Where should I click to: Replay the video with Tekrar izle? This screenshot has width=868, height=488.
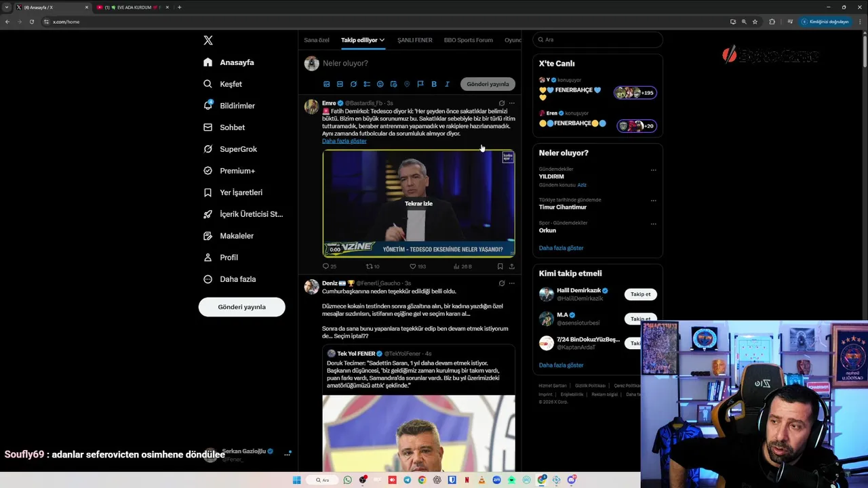click(x=418, y=203)
